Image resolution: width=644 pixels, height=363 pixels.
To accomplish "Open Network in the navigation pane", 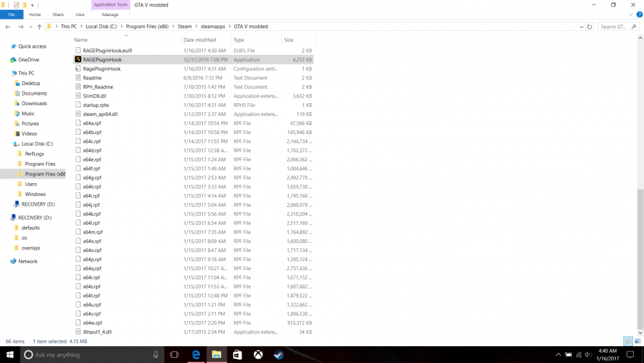I will coord(28,262).
